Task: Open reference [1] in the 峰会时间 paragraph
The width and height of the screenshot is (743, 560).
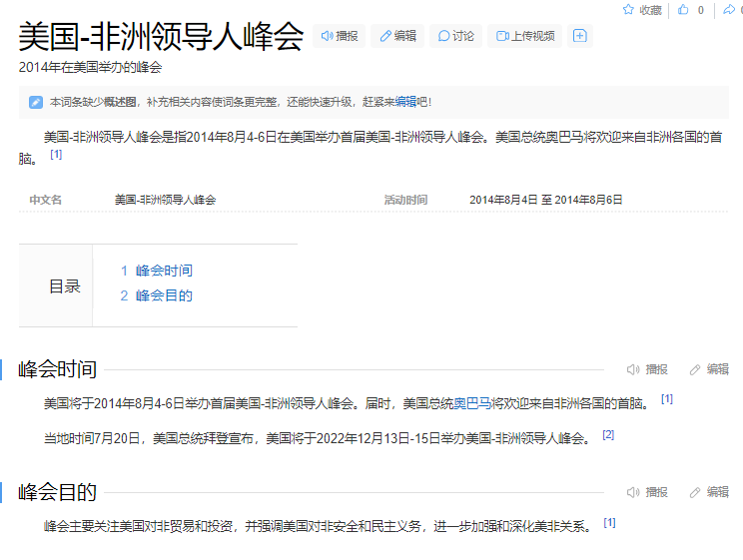Action: click(x=667, y=399)
